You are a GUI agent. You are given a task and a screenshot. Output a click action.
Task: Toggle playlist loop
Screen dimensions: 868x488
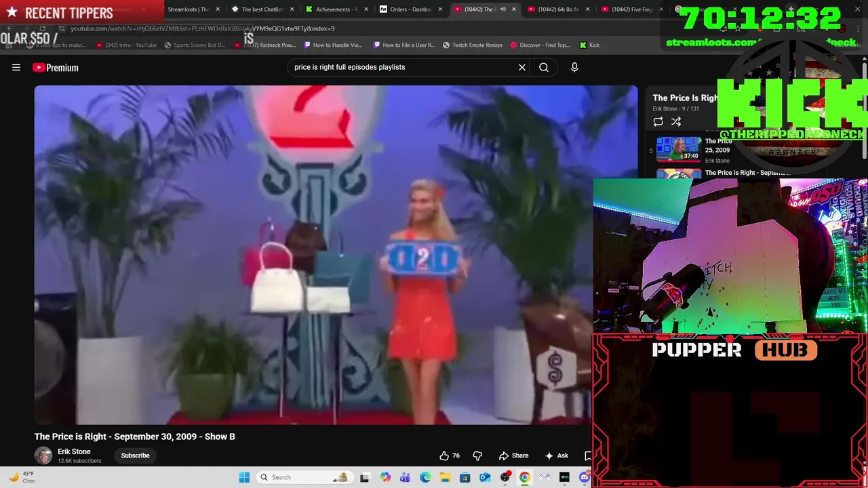pos(658,121)
